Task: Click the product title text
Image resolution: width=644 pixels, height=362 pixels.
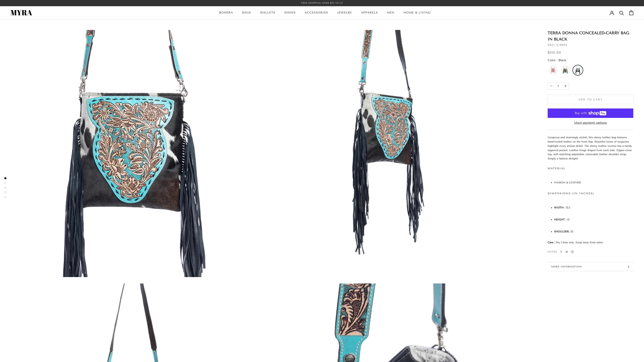Action: (588, 36)
